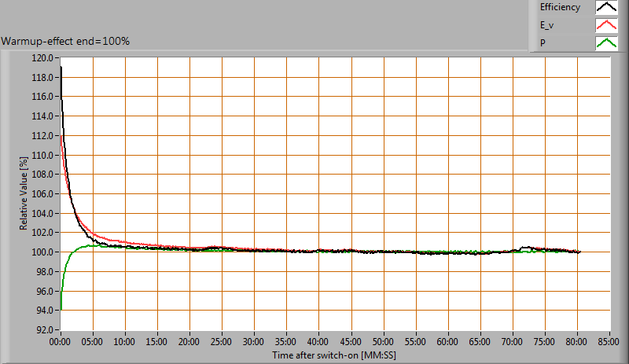Select the P legend label
629x364 pixels.
[543, 43]
